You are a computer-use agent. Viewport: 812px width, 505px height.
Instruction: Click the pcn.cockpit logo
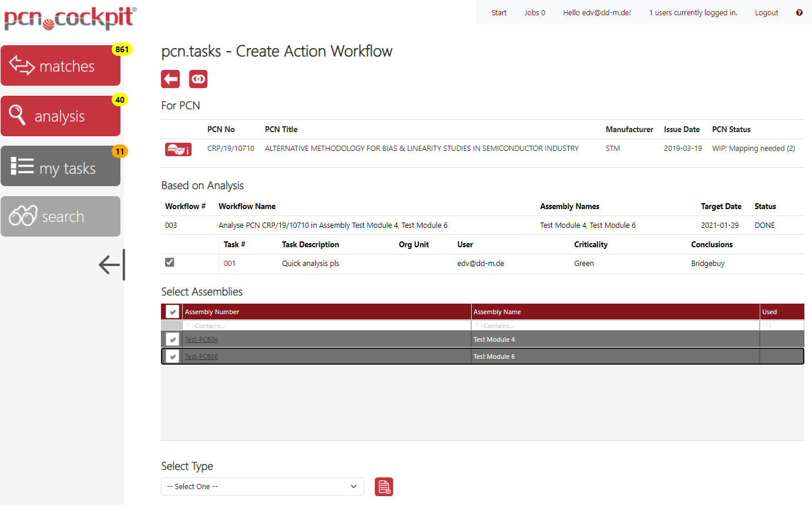pos(70,18)
